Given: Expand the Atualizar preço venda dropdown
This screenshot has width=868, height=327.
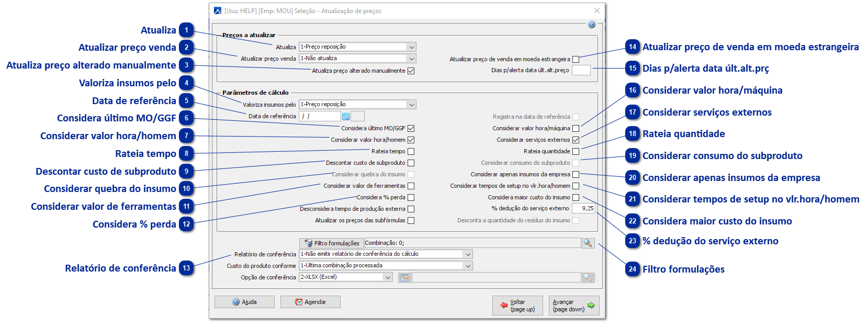Looking at the screenshot, I should pos(411,59).
